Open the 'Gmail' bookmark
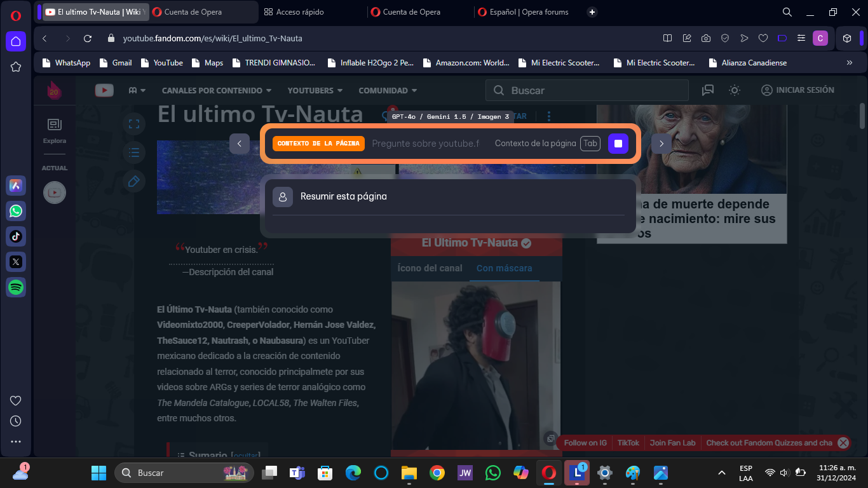868x488 pixels. coord(114,63)
